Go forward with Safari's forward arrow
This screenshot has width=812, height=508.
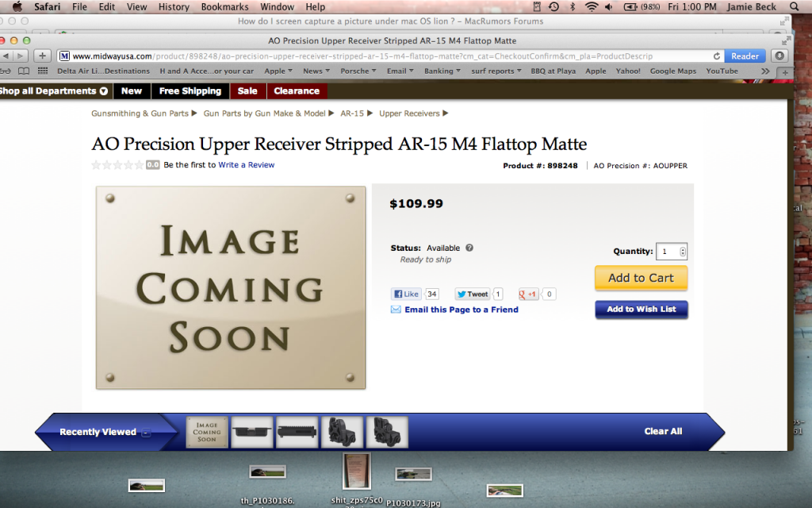20,56
